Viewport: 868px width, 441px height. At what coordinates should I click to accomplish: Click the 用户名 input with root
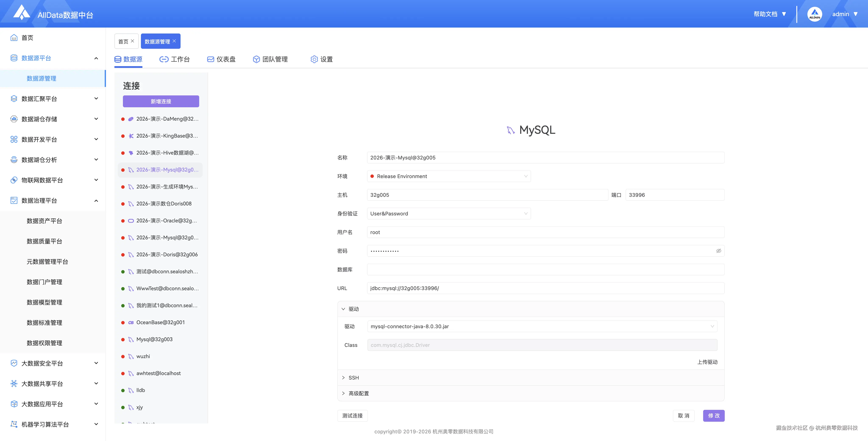click(545, 232)
